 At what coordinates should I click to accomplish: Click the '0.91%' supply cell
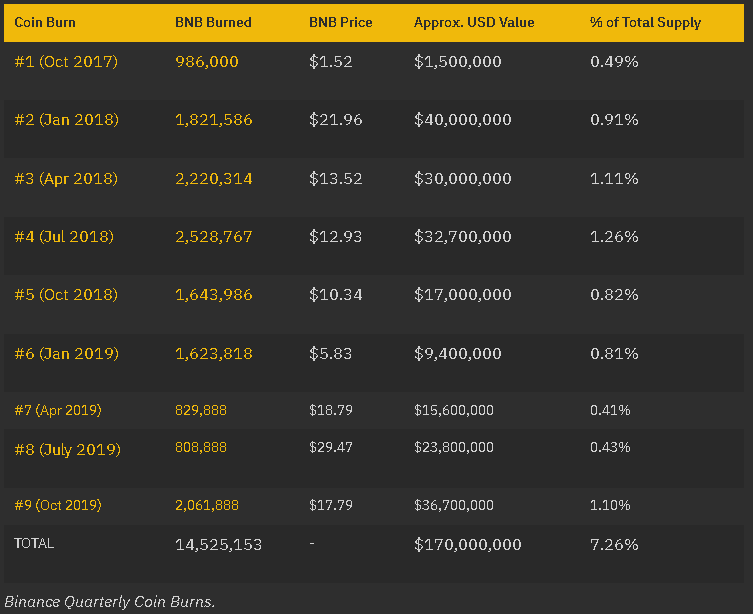point(614,120)
